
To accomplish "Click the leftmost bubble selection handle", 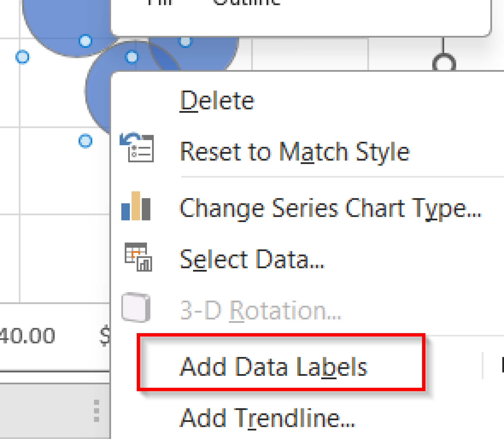I will (x=22, y=57).
